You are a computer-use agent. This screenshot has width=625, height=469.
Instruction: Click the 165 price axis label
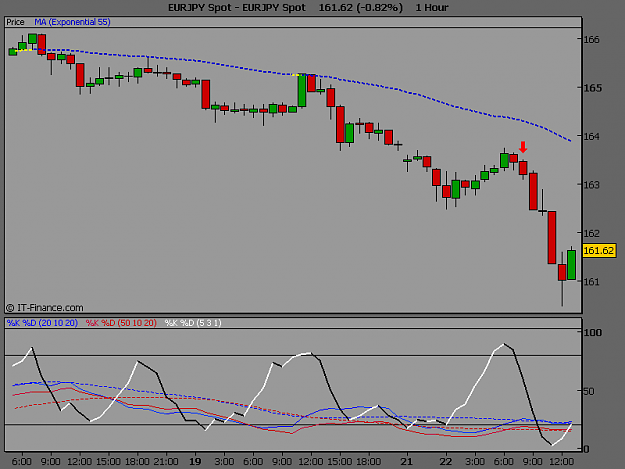(592, 88)
